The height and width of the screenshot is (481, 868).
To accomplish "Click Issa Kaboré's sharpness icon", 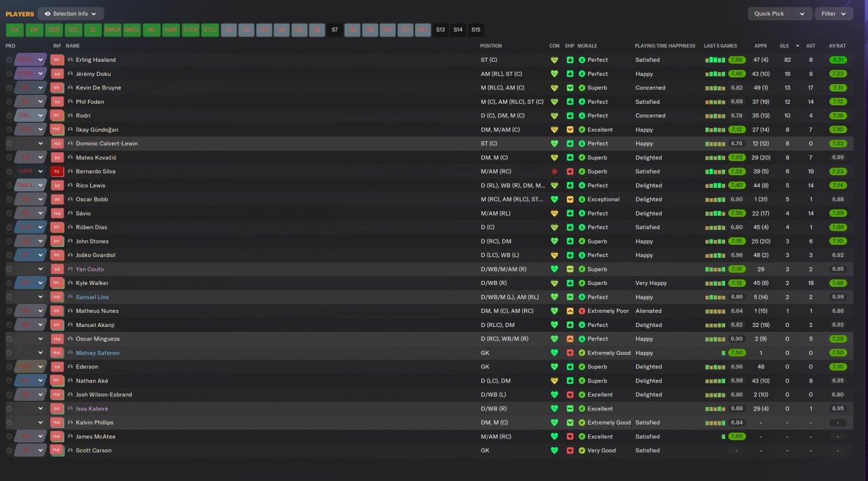I will 570,408.
